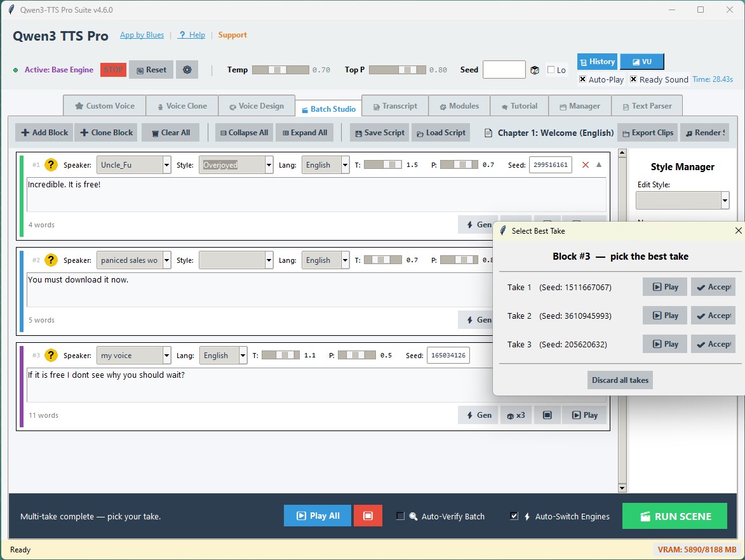Click the gear settings icon beside Reset
745x560 pixels.
coord(187,70)
